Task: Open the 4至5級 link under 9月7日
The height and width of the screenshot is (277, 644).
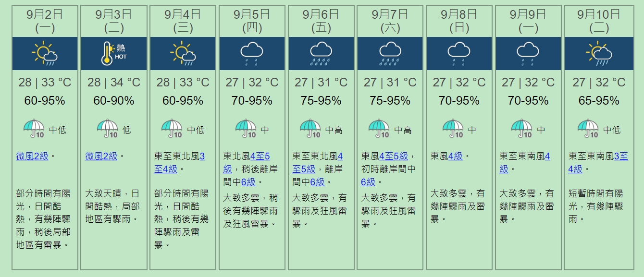Action: tap(393, 156)
